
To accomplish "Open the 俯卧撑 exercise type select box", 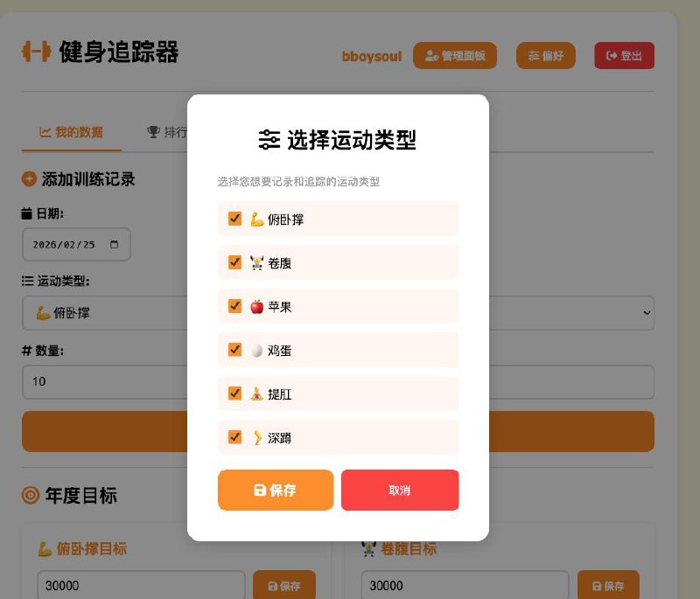I will [x=338, y=313].
